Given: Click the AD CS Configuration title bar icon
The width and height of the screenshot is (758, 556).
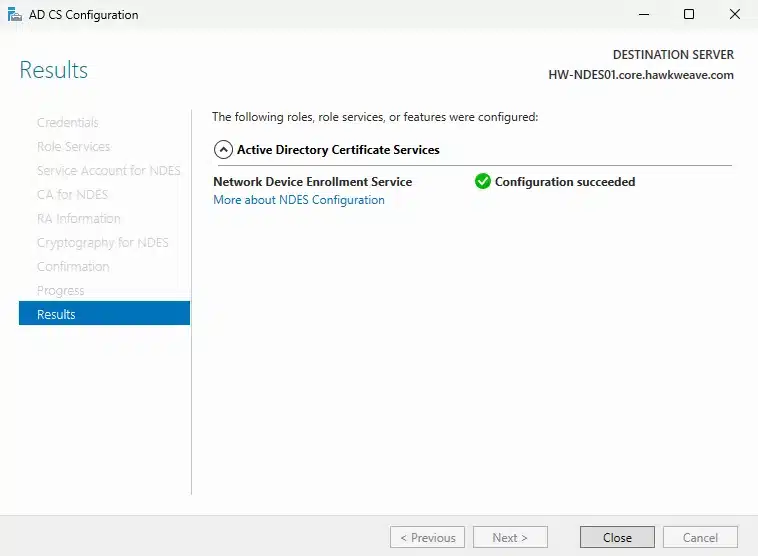Looking at the screenshot, I should tap(13, 15).
